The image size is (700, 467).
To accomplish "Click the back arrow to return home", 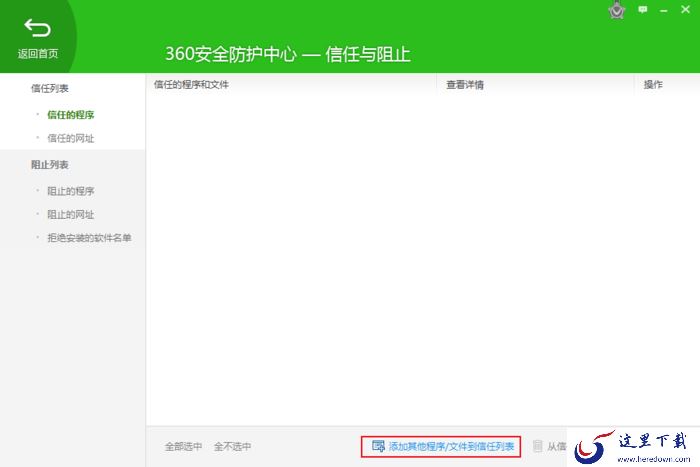I will pos(38,28).
